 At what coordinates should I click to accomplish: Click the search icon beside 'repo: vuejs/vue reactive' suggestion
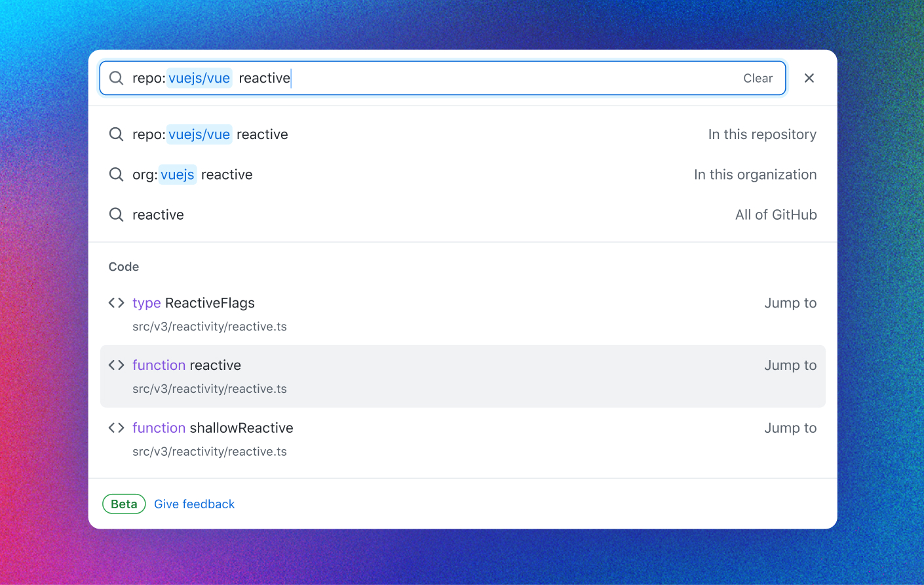(116, 134)
